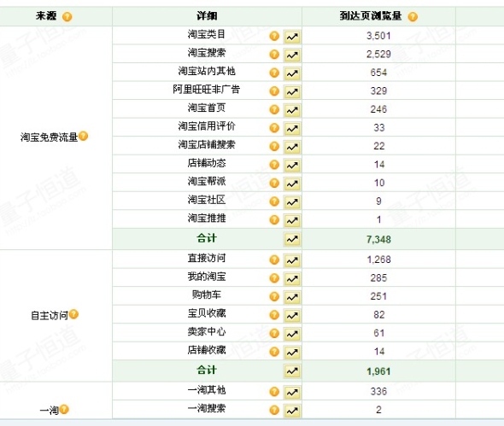The image size is (504, 426).
Task: Click help icon beside 一淘 source
Action: (64, 409)
